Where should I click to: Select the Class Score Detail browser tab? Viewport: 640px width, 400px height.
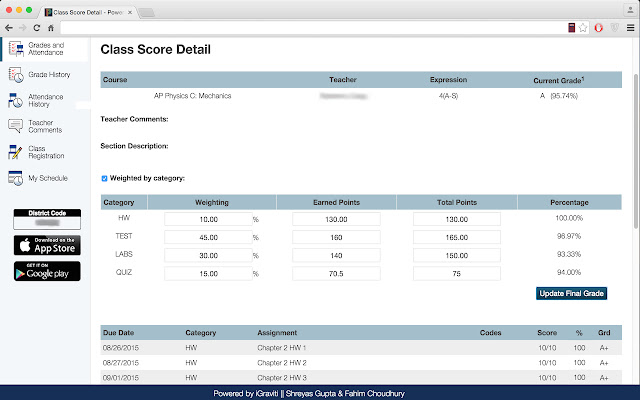pos(88,12)
